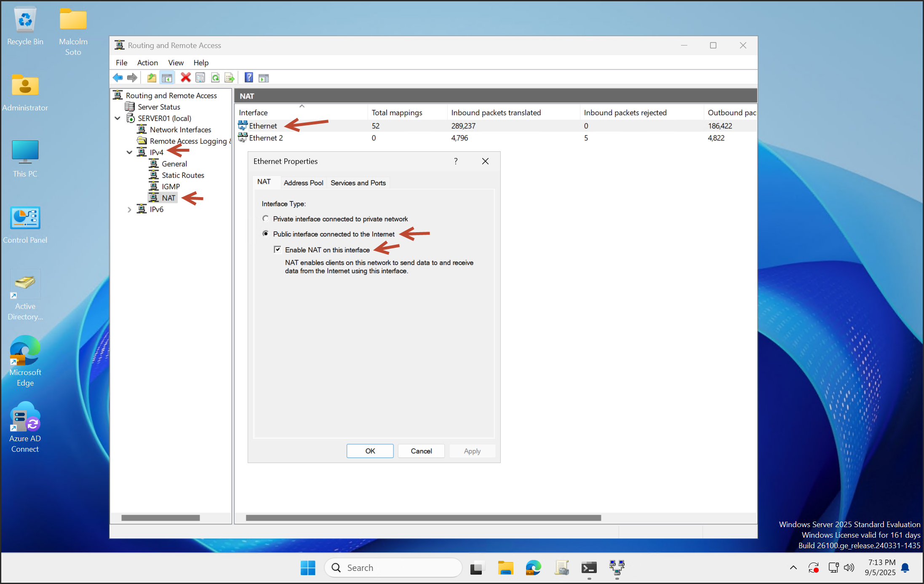Click the blue Help toolbar icon
This screenshot has width=924, height=584.
point(249,78)
